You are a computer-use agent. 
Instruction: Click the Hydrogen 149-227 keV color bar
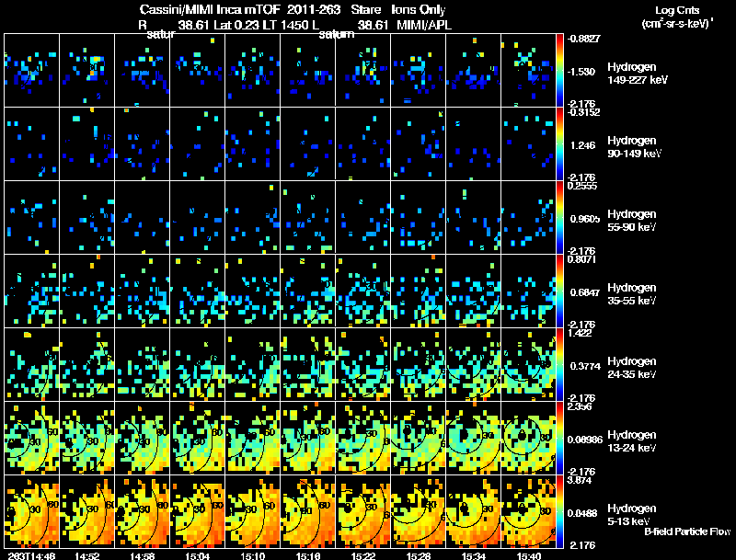560,70
